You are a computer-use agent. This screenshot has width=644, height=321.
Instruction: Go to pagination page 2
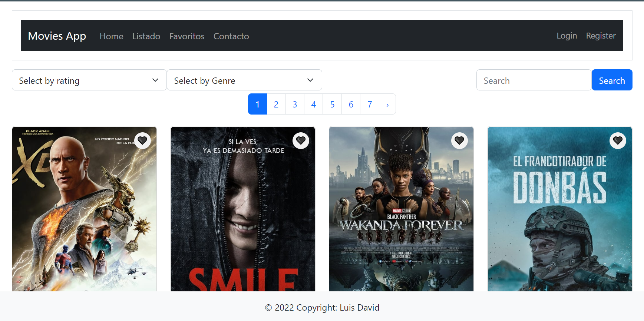(276, 104)
